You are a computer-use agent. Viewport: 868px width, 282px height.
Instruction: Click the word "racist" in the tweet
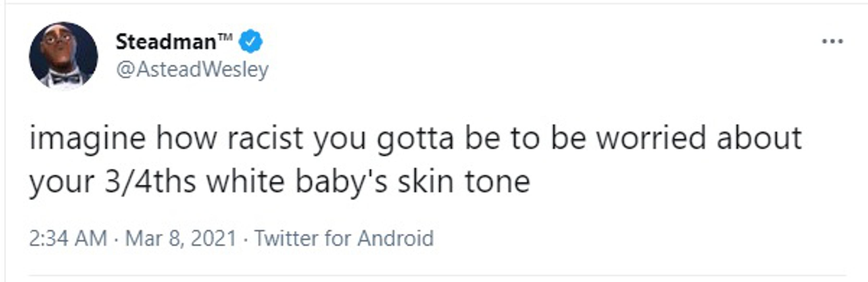[265, 138]
